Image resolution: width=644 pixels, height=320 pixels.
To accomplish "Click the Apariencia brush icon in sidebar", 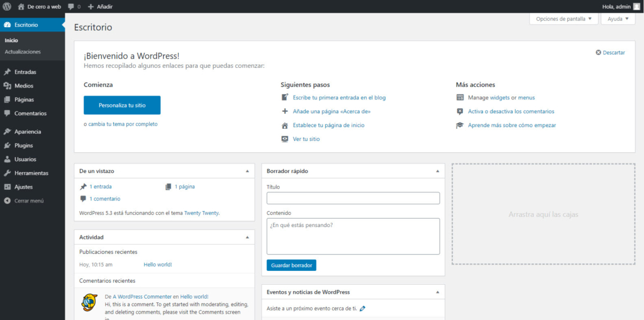I will (7, 132).
